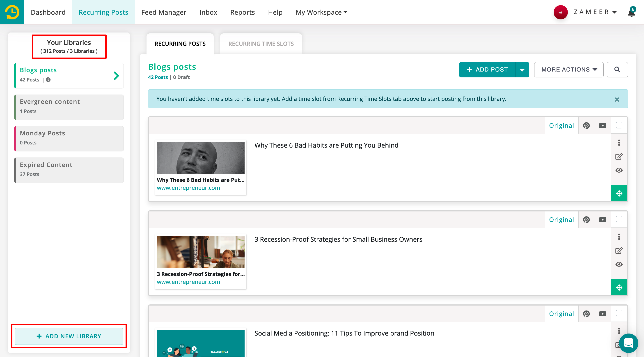Click the info icon beside 42 Posts

48,80
